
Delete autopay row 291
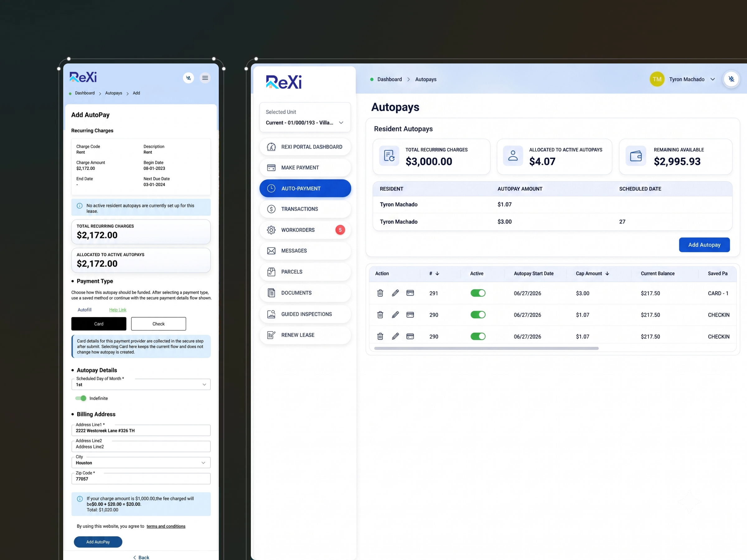[x=380, y=293]
